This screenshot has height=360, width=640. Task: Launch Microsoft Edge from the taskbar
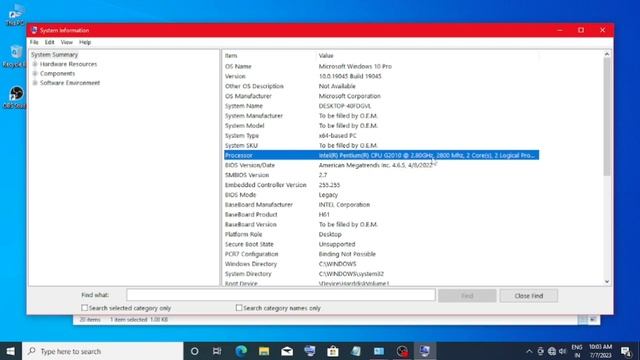[x=241, y=351]
